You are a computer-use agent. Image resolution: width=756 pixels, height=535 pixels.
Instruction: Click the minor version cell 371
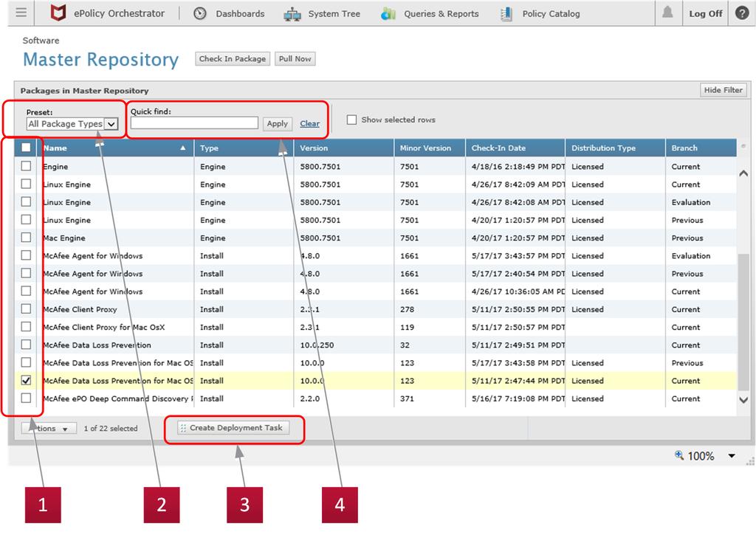coord(407,398)
